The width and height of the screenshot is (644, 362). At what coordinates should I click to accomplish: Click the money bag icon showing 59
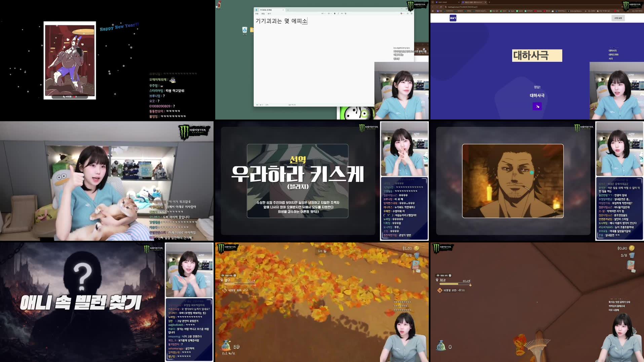tap(226, 345)
